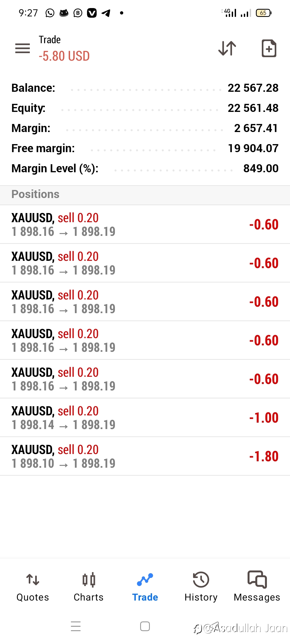Tap the Balance row value 22 567.28
290x644 pixels.
point(253,88)
